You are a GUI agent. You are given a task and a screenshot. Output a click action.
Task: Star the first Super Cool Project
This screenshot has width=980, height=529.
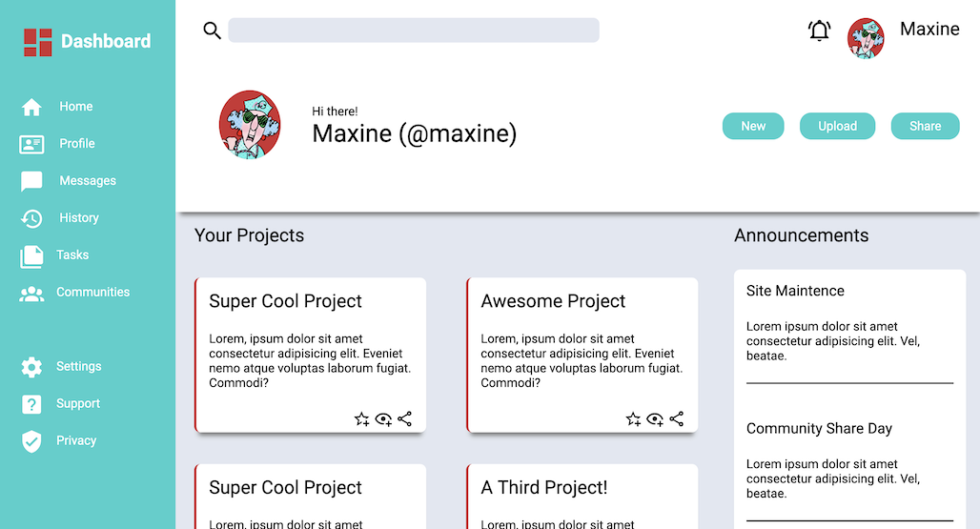click(x=361, y=418)
